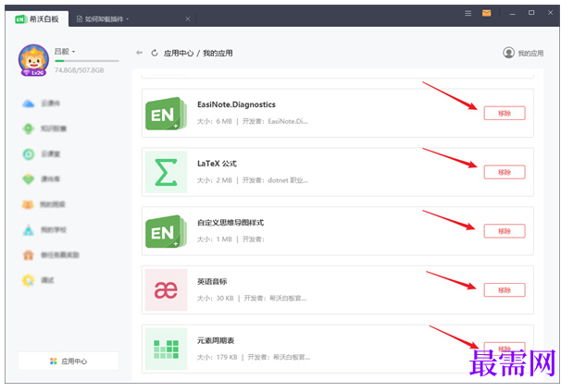Click the 我的应用 label at top right
The width and height of the screenshot is (573, 392).
(530, 54)
